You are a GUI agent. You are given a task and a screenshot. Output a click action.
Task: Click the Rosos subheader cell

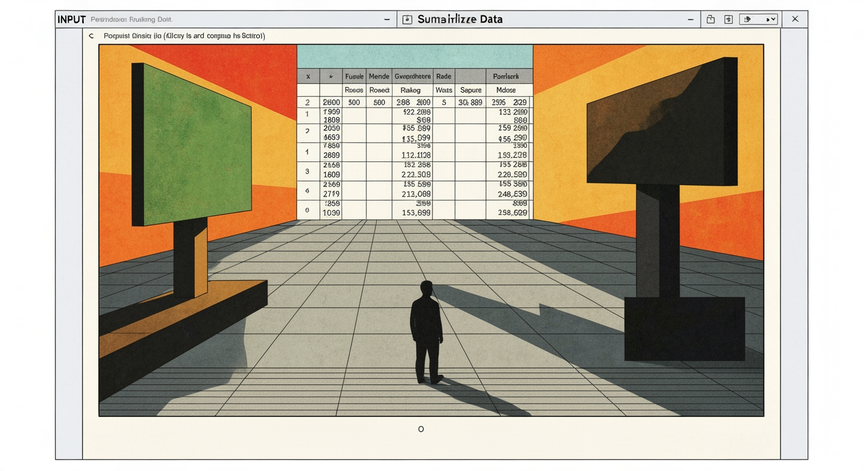tap(354, 90)
